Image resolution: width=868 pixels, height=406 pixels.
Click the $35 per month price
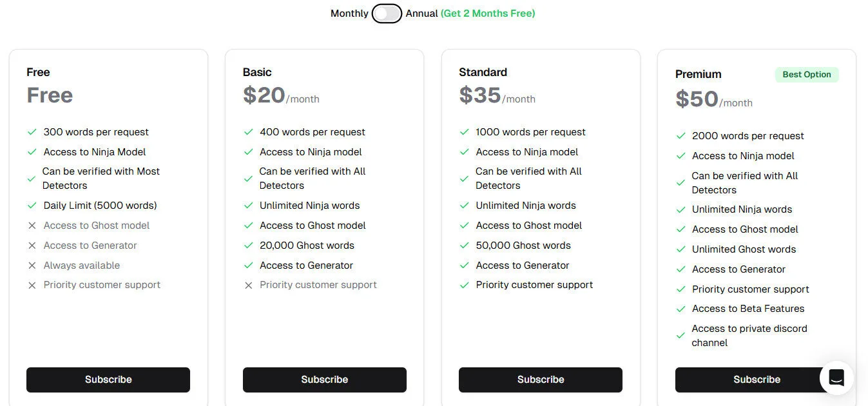496,97
